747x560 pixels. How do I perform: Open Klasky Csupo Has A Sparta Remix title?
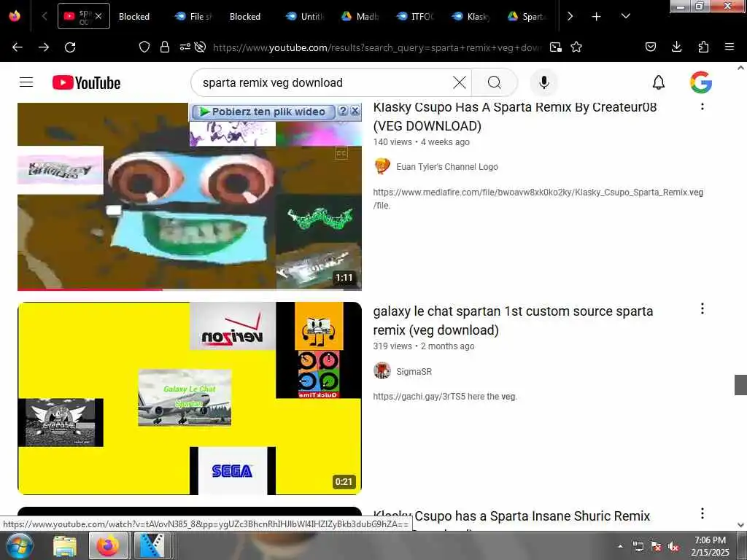[x=514, y=116]
